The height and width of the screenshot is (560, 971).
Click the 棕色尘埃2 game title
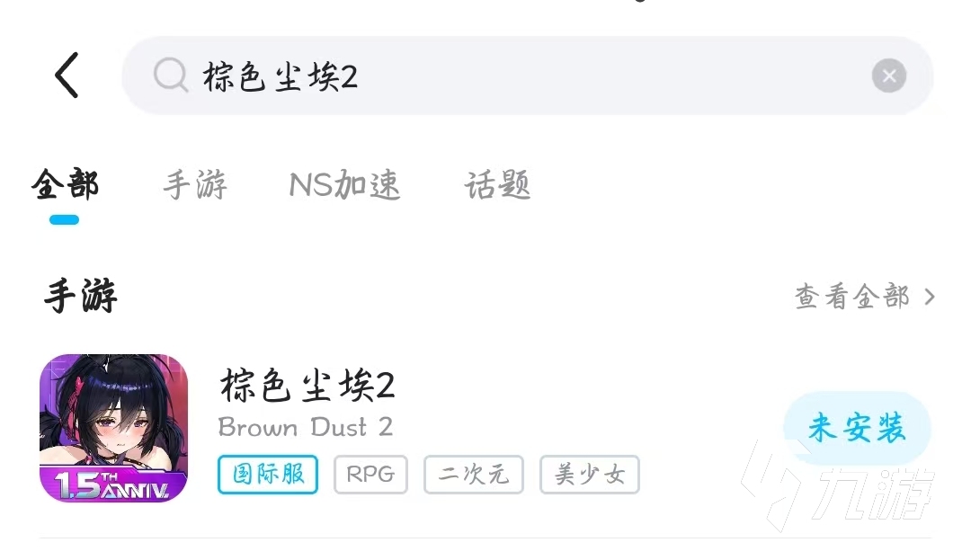tap(307, 385)
